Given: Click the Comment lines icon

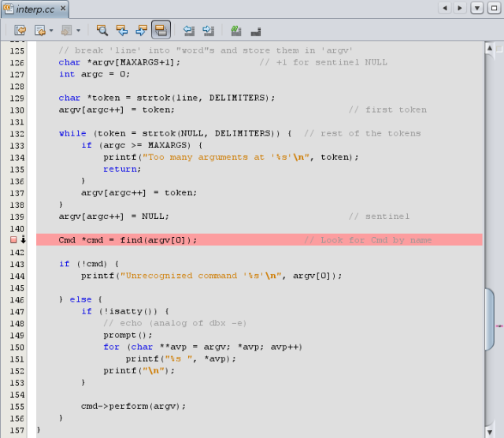Looking at the screenshot, I should pyautogui.click(x=236, y=31).
